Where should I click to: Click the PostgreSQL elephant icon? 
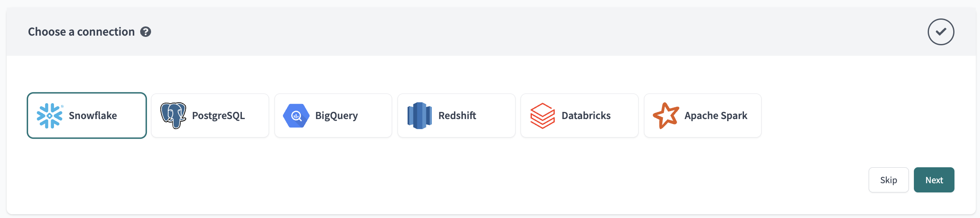173,115
